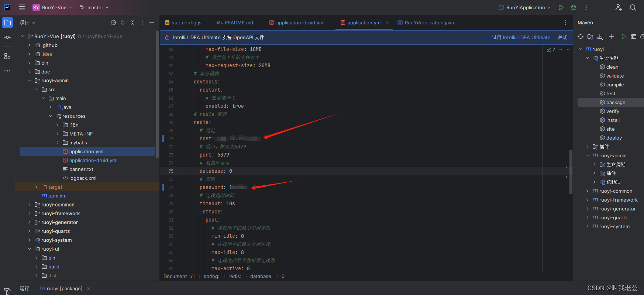Screen dimensions: 644x295
Task: Hide the project panel
Action: pyautogui.click(x=152, y=23)
